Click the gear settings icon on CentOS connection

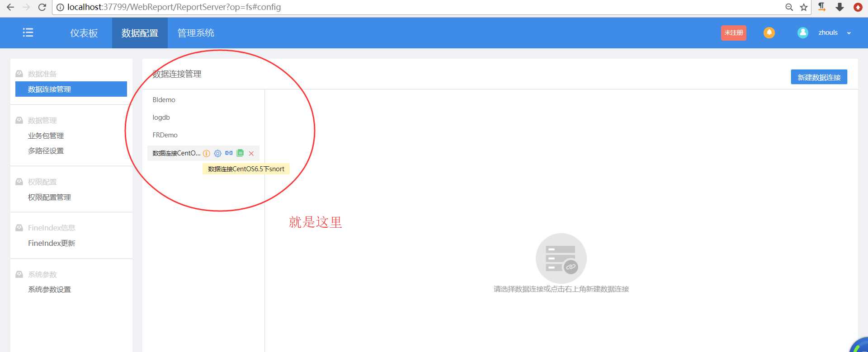pos(217,153)
